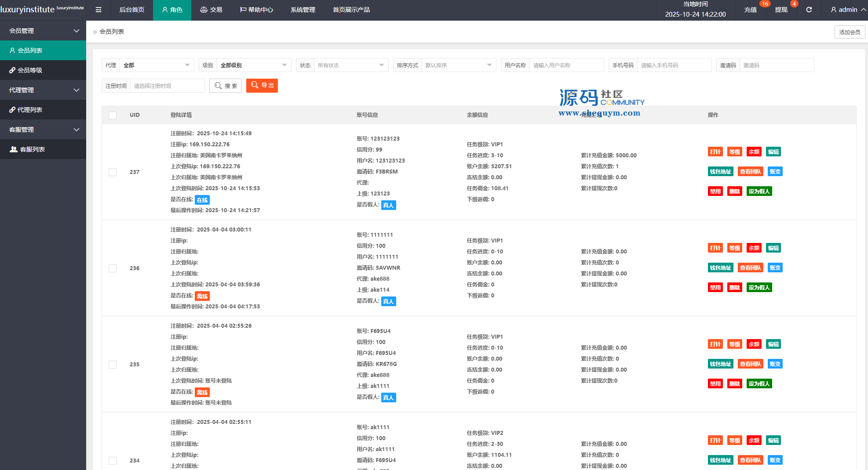
Task: Click the refresh icon in top bar
Action: click(x=809, y=10)
